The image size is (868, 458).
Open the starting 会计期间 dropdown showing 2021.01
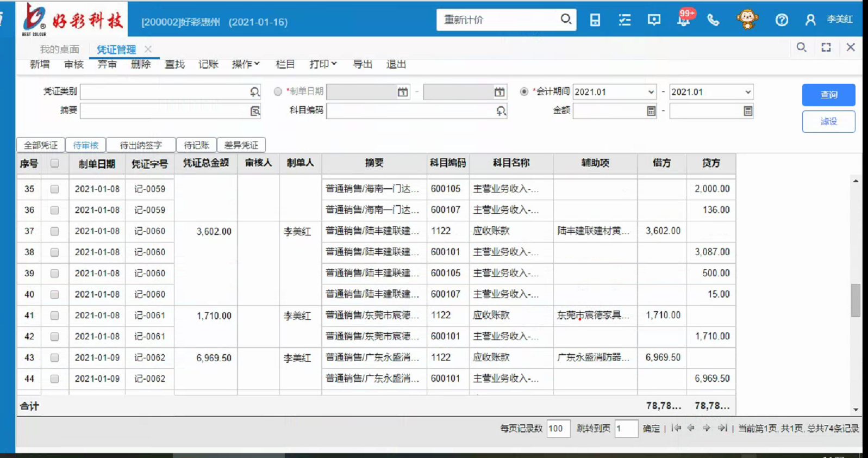pos(615,92)
